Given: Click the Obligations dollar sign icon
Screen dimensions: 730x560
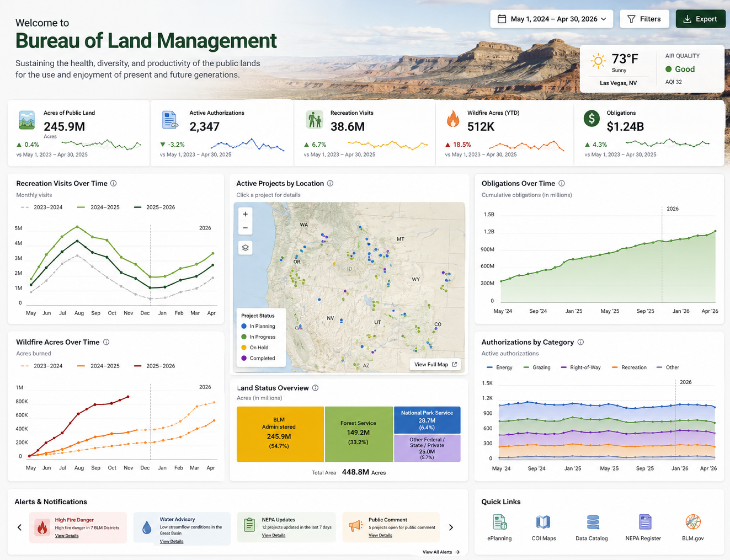Looking at the screenshot, I should pyautogui.click(x=592, y=118).
